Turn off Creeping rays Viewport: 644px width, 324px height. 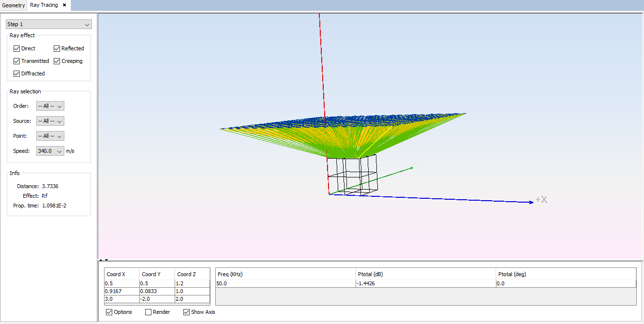coord(57,61)
